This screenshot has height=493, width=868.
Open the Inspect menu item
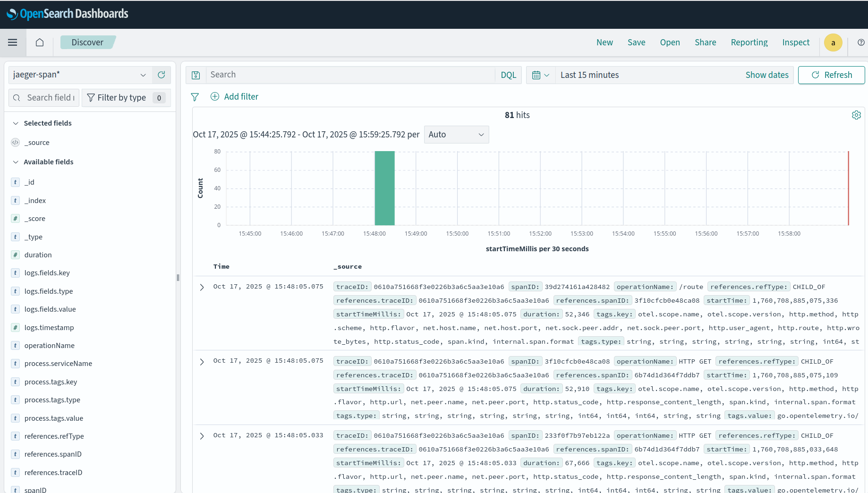pos(795,42)
